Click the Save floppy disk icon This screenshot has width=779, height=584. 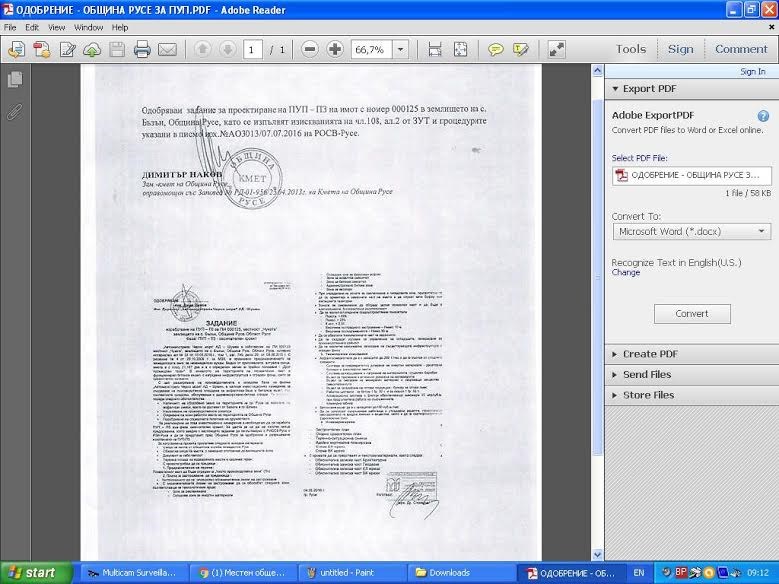tap(117, 49)
